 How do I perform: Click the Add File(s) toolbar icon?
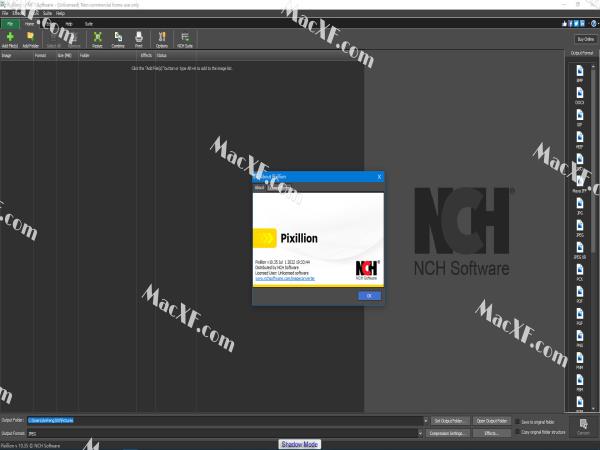(x=10, y=39)
